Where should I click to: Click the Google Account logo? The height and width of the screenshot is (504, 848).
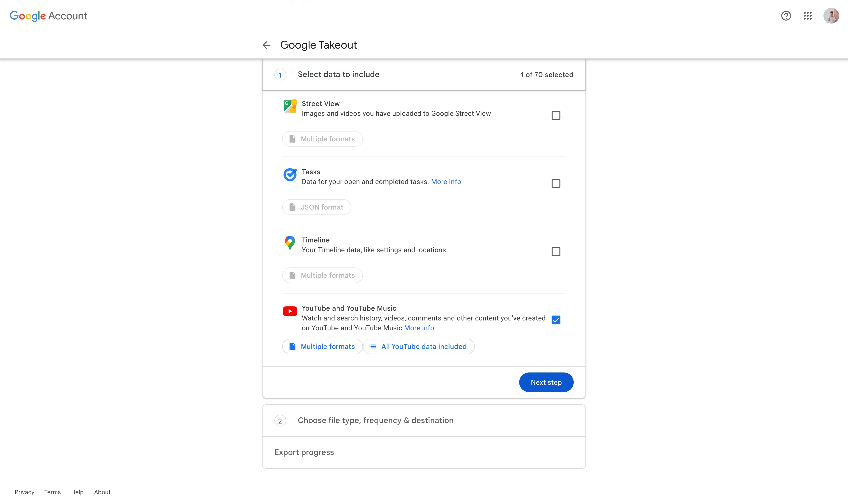point(48,16)
